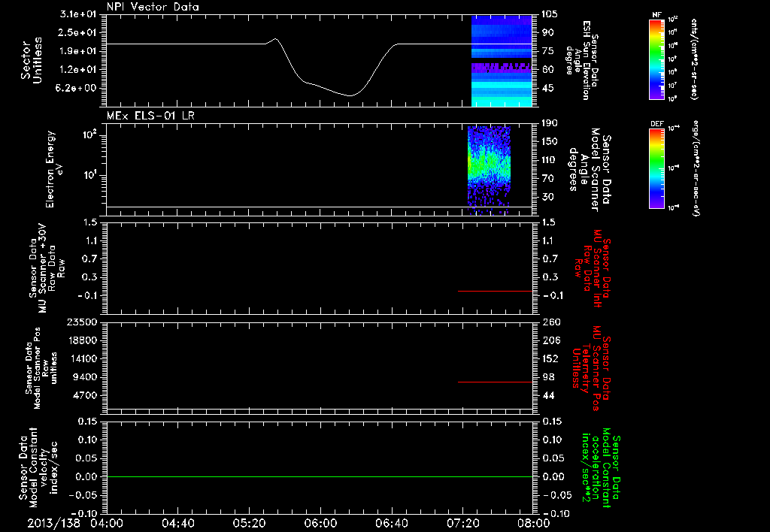Click the "-0.10" velocity axis bottom tick
Screen dimensions: 770x532
coord(84,513)
